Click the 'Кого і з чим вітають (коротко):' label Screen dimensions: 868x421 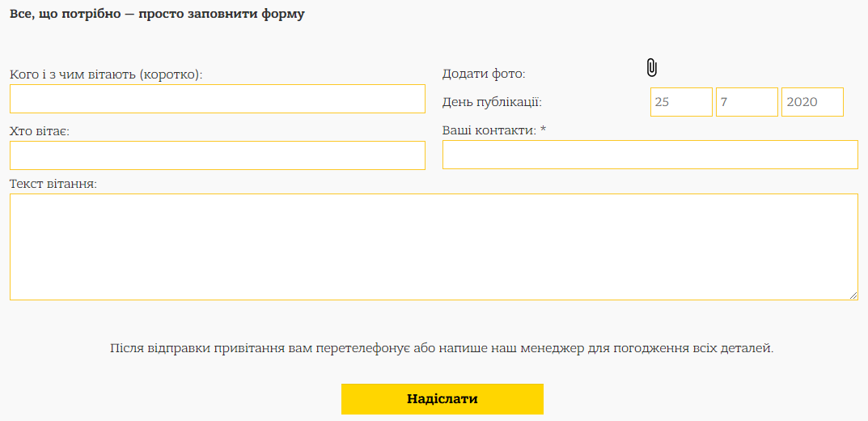pyautogui.click(x=106, y=74)
